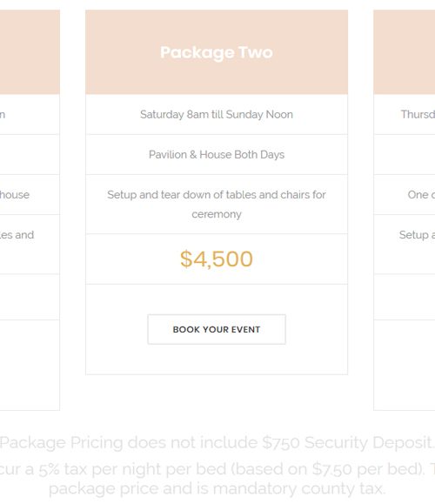435x504 pixels.
Task: Click the mandatory county tax text line
Action: 217,488
